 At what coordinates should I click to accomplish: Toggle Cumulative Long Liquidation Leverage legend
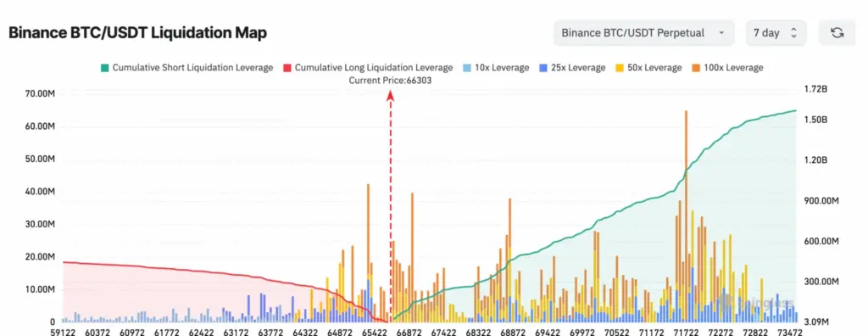pos(368,68)
